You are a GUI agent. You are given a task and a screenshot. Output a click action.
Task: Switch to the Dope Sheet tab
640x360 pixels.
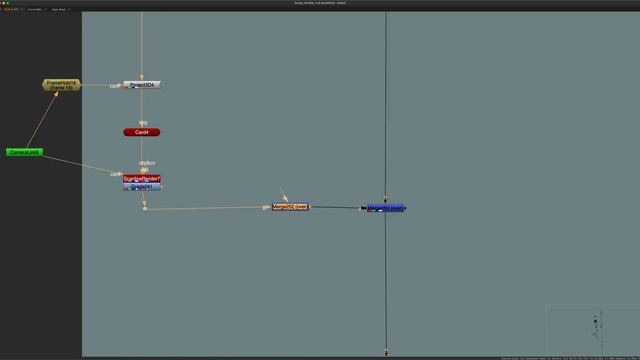[58, 9]
